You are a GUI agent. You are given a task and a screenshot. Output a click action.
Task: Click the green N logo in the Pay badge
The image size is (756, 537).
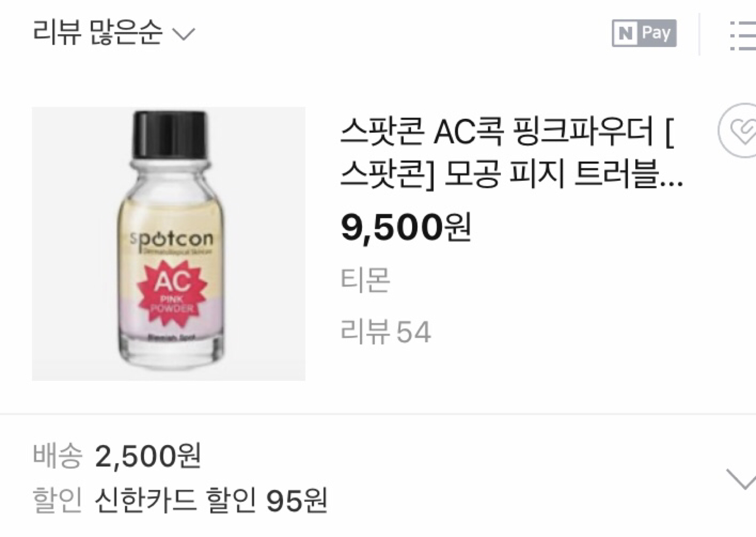click(625, 34)
